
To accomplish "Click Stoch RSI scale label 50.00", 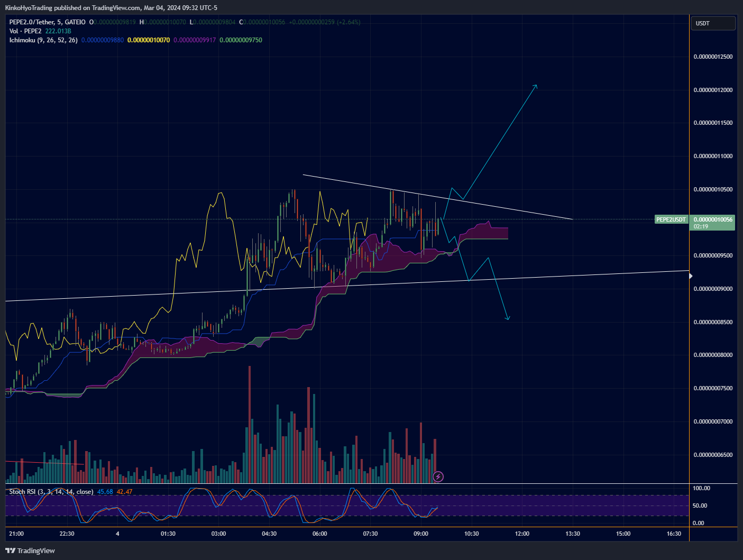I will point(700,506).
